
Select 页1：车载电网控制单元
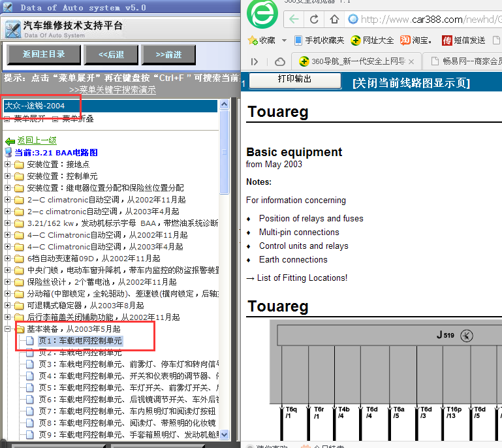(x=80, y=341)
